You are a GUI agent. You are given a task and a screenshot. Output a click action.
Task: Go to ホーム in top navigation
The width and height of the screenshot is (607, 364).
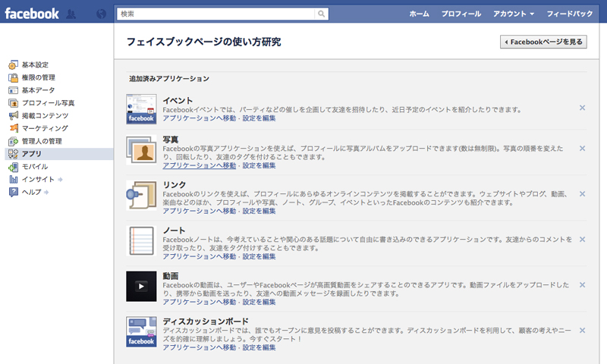[x=420, y=14]
